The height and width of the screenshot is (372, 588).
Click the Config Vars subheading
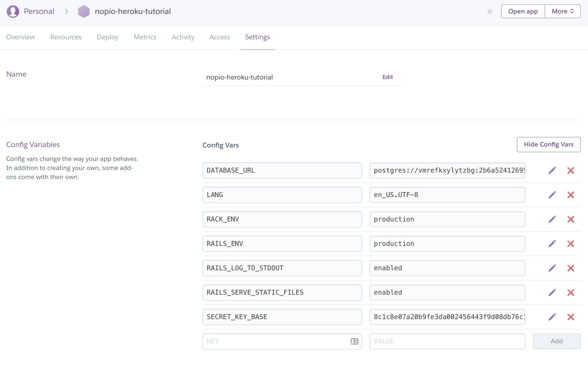(220, 145)
